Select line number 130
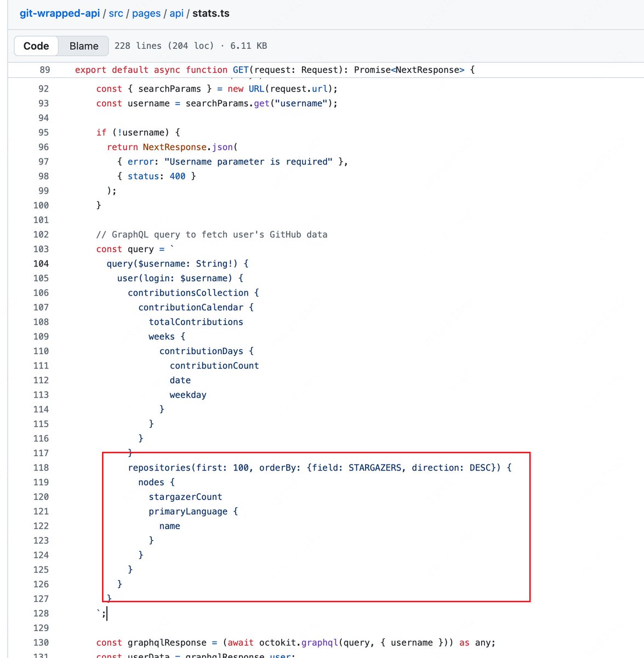644x658 pixels. point(41,642)
